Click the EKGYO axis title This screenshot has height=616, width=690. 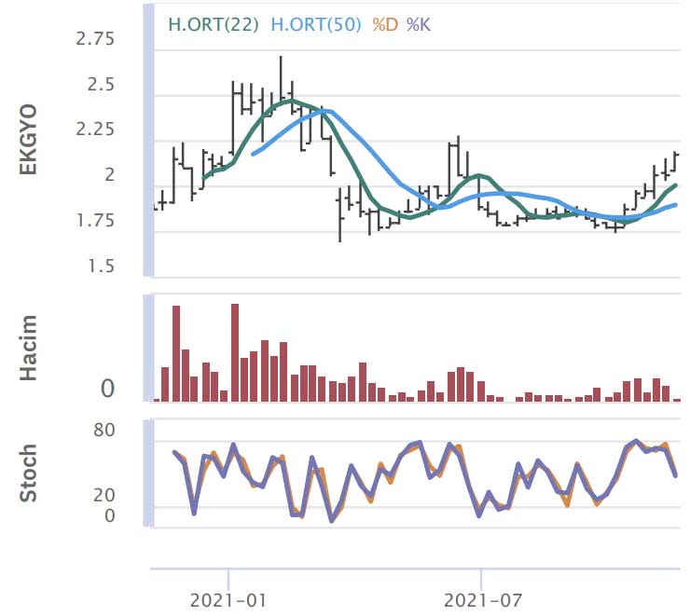pyautogui.click(x=29, y=142)
